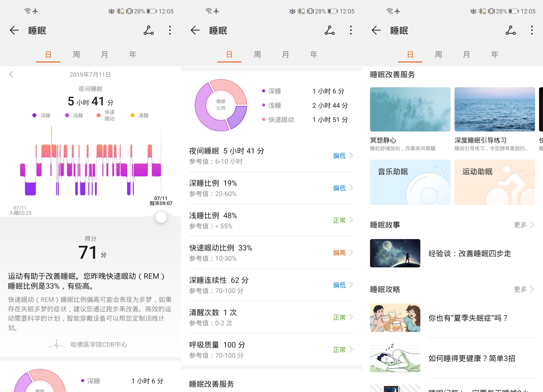The image size is (543, 392).
Task: Open 深度睡眠引导练习 ocean card
Action: (495, 109)
